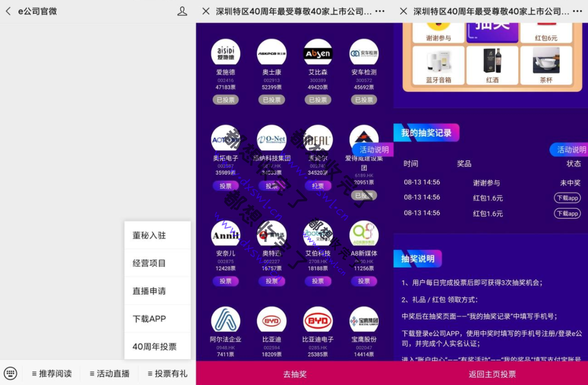Open the profile person icon

[182, 11]
